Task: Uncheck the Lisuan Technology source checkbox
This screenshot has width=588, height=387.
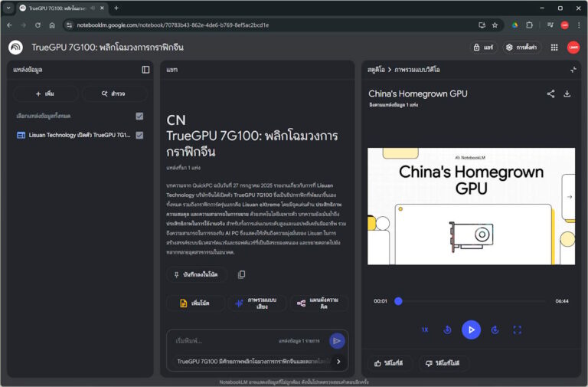Action: click(139, 135)
